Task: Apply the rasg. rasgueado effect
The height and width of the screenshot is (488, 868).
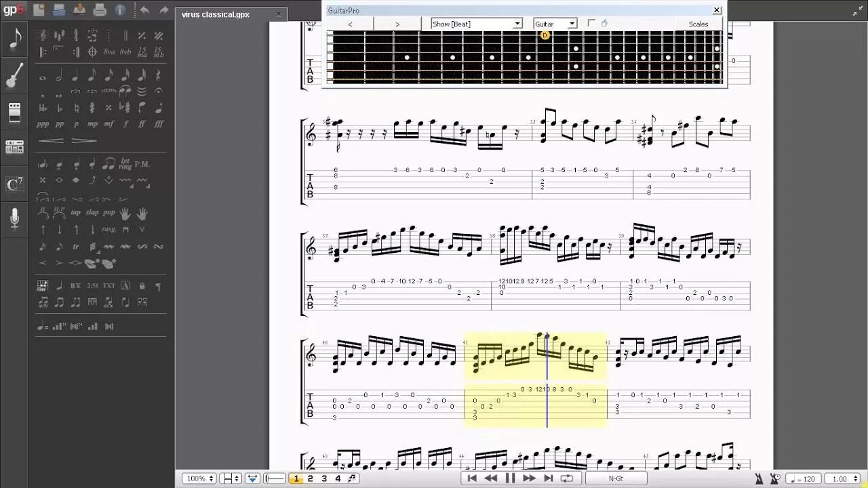Action: (109, 229)
